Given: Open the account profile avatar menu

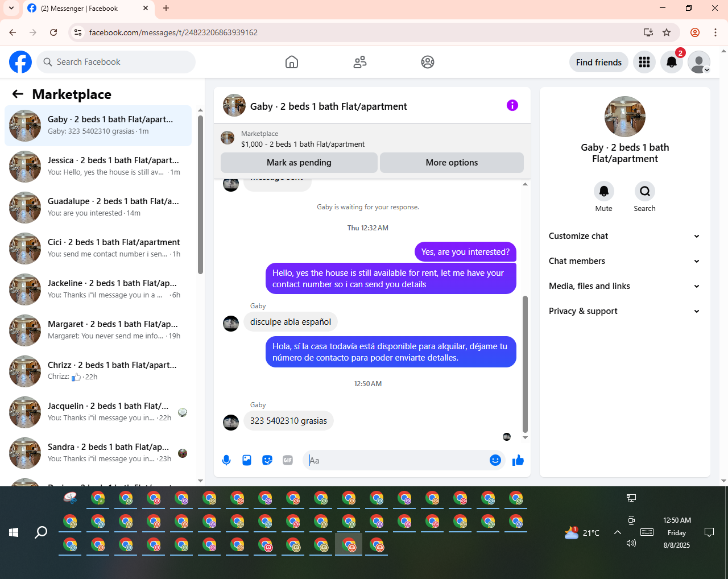Looking at the screenshot, I should coord(699,62).
